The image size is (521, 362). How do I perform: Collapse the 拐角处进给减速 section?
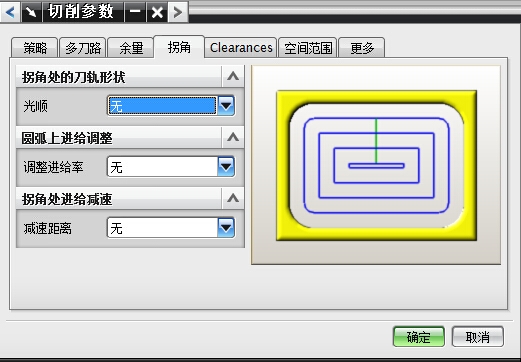point(233,198)
